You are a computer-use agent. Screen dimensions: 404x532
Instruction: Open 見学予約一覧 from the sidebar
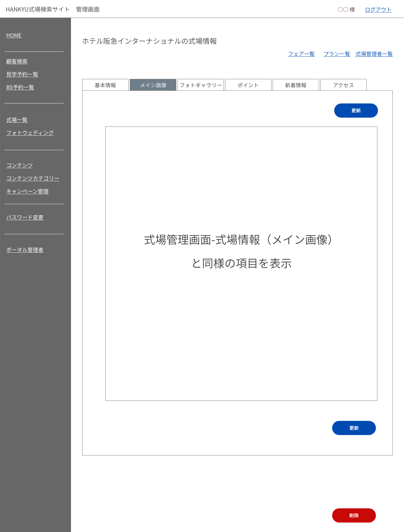[22, 74]
